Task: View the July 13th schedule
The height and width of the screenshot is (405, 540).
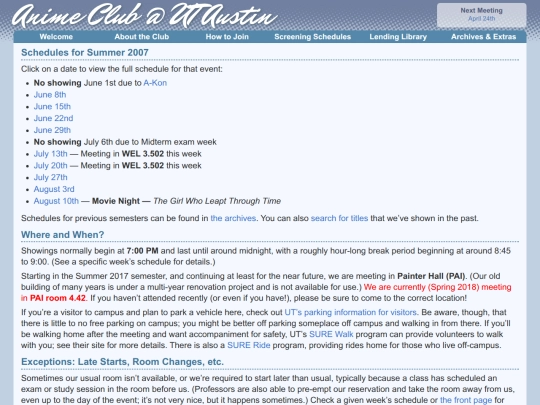Action: pos(51,154)
